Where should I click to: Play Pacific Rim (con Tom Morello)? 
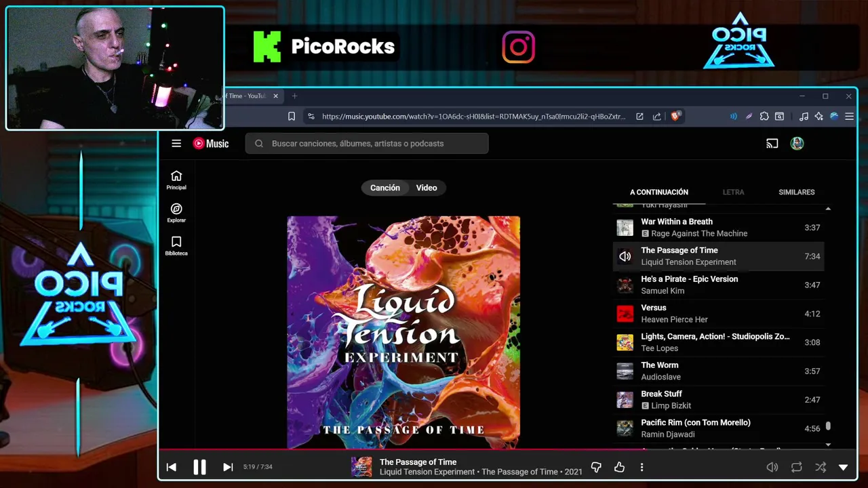coord(719,428)
